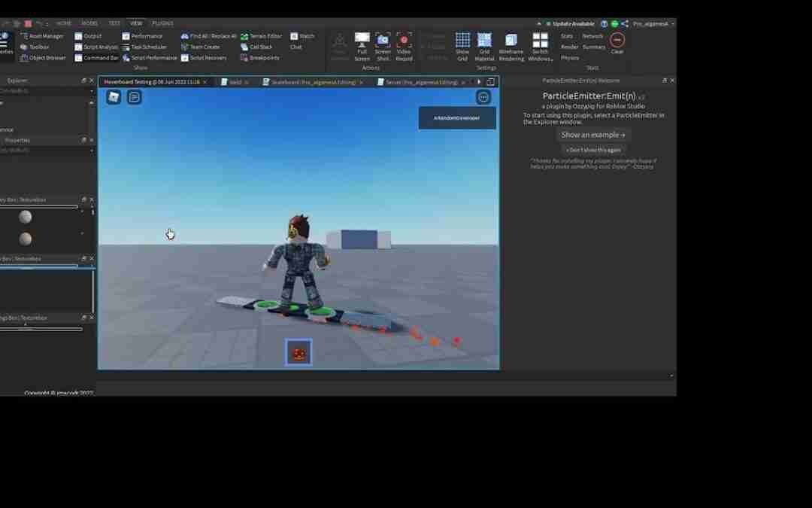The width and height of the screenshot is (812, 508).
Task: Click Update Available notice
Action: click(570, 24)
